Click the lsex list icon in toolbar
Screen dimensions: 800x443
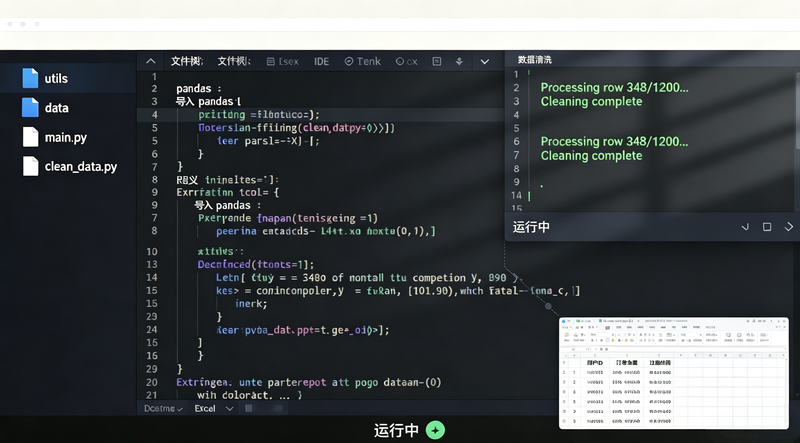271,61
